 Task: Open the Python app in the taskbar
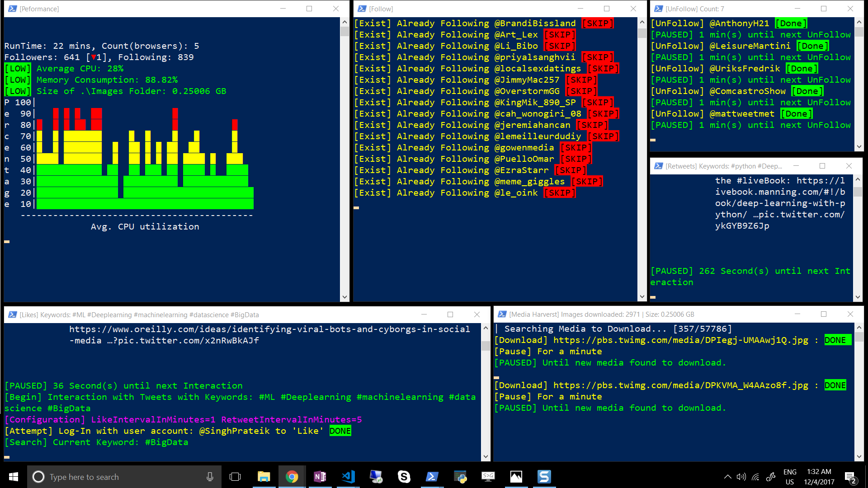click(x=460, y=477)
